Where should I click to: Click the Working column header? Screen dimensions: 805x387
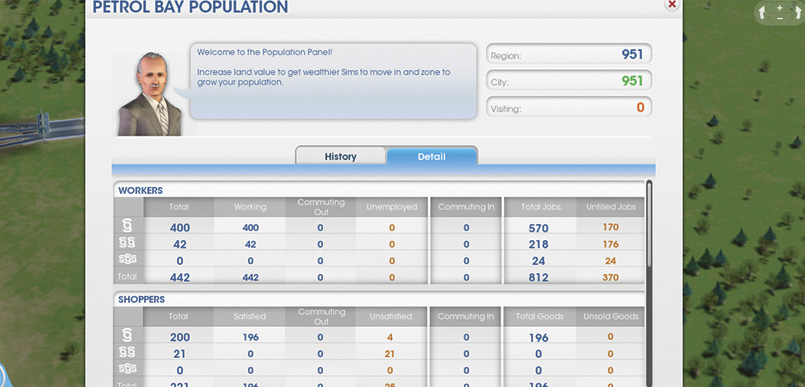click(250, 207)
